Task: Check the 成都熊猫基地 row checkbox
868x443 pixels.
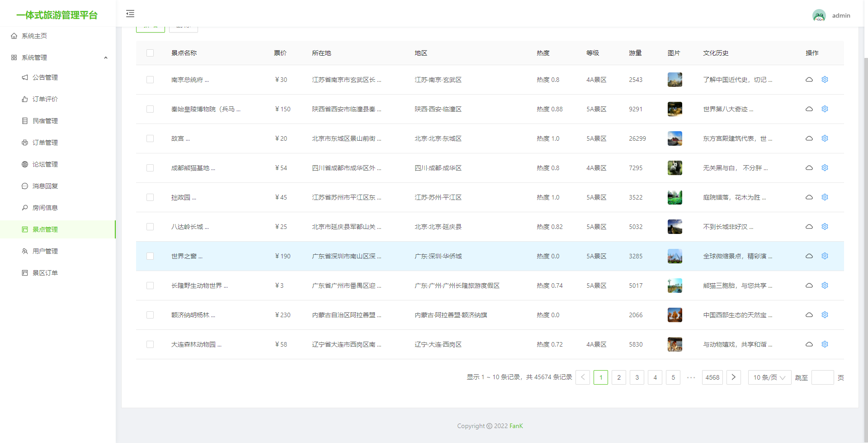Action: 150,168
